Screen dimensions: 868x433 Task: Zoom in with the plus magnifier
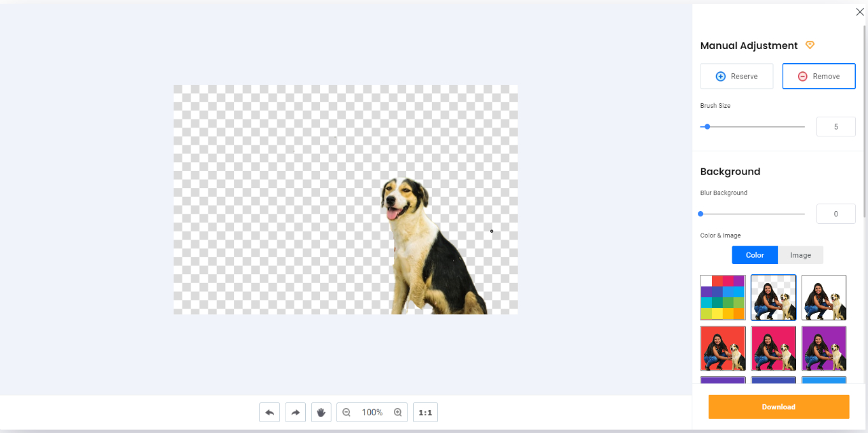tap(398, 412)
